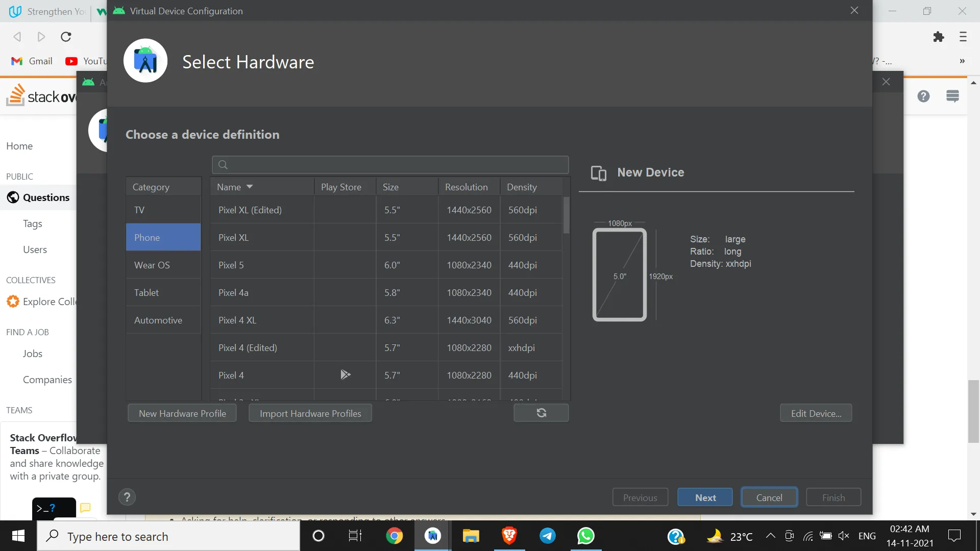
Task: Open Android Studio taskbar icon
Action: click(x=433, y=536)
